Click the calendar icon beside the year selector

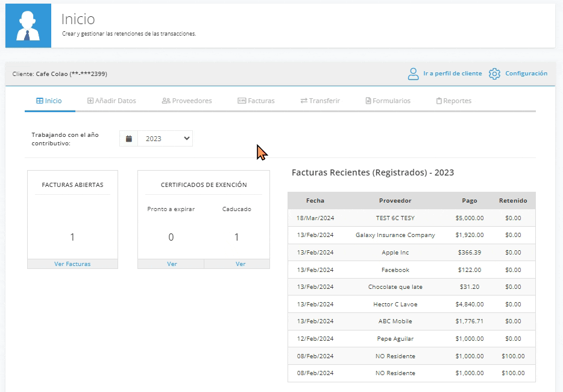tap(129, 139)
